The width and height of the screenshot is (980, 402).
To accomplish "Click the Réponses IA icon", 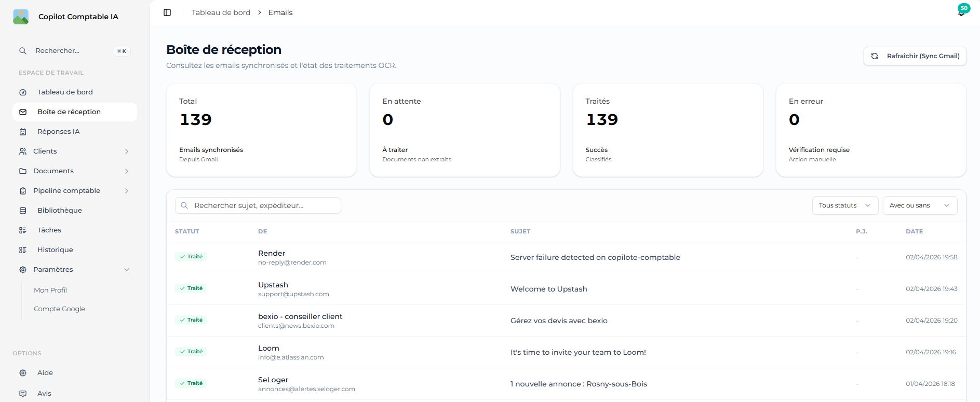I will point(23,132).
